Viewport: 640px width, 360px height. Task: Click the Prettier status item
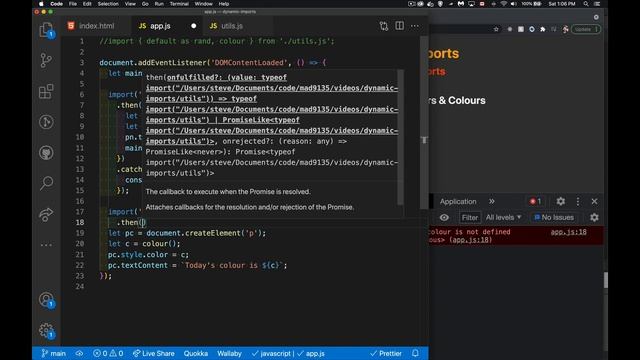pos(386,353)
